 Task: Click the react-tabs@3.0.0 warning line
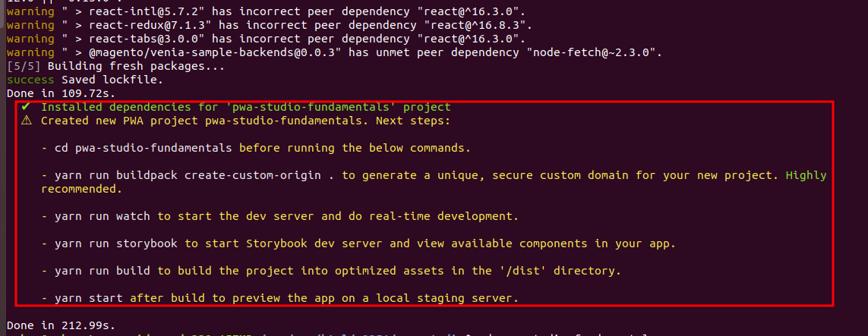click(266, 39)
